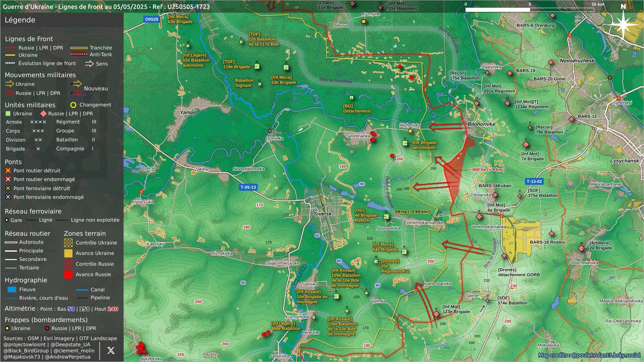Pick the 'Avance Ukraine' yellow swatch
644x362 pixels.
68,253
